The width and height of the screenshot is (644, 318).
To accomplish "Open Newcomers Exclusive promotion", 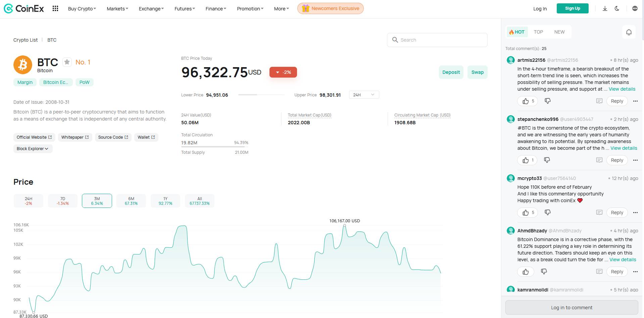I will point(330,8).
